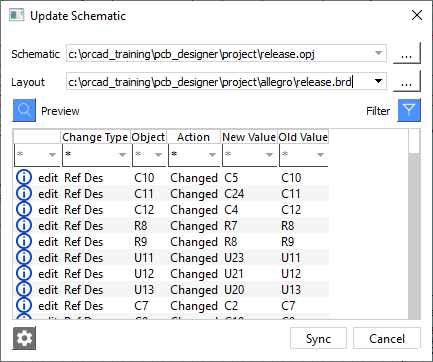The image size is (433, 362).
Task: Click the info icon on the R9 row
Action: (24, 241)
